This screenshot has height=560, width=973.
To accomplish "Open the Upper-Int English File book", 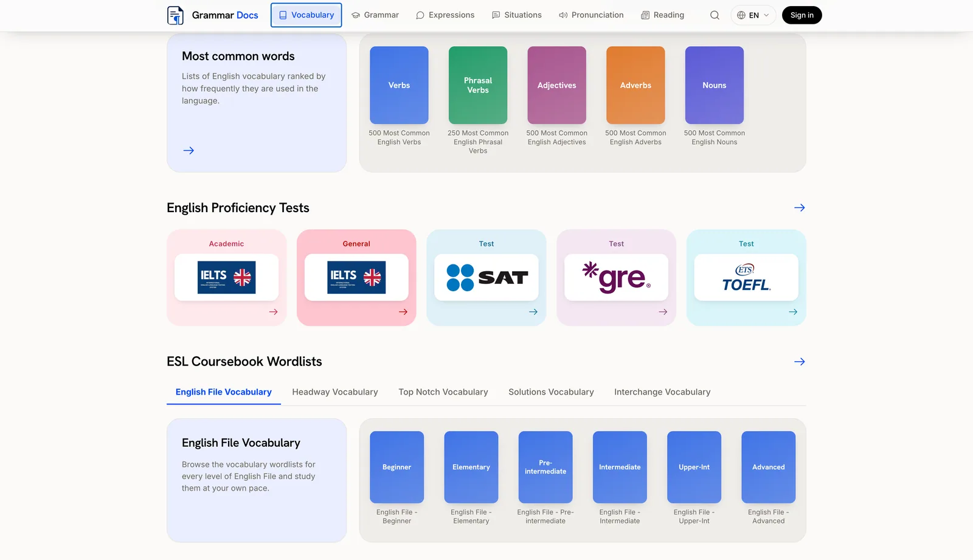I will (694, 467).
